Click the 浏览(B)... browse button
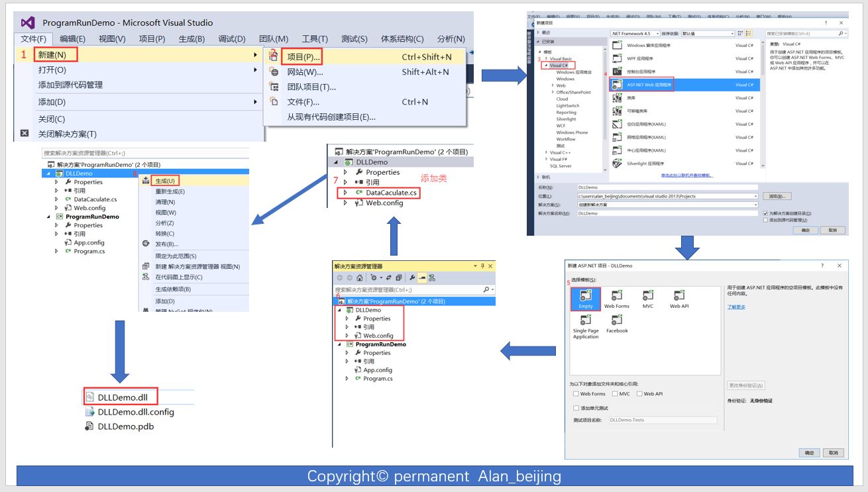 [777, 196]
